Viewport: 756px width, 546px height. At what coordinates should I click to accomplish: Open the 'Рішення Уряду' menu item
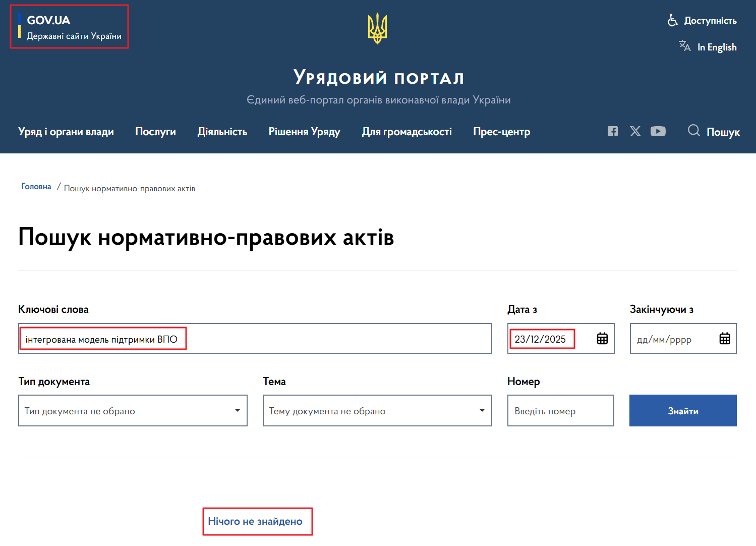click(x=305, y=132)
